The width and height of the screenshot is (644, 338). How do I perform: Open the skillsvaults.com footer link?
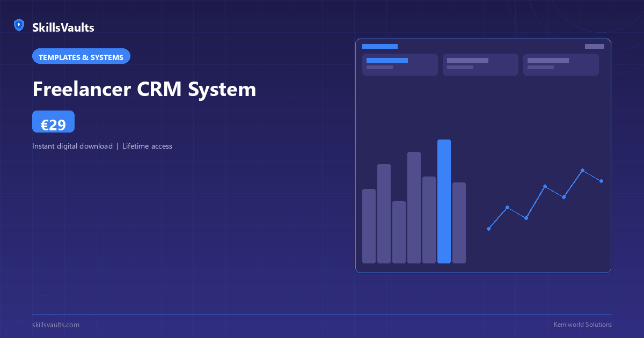56,325
